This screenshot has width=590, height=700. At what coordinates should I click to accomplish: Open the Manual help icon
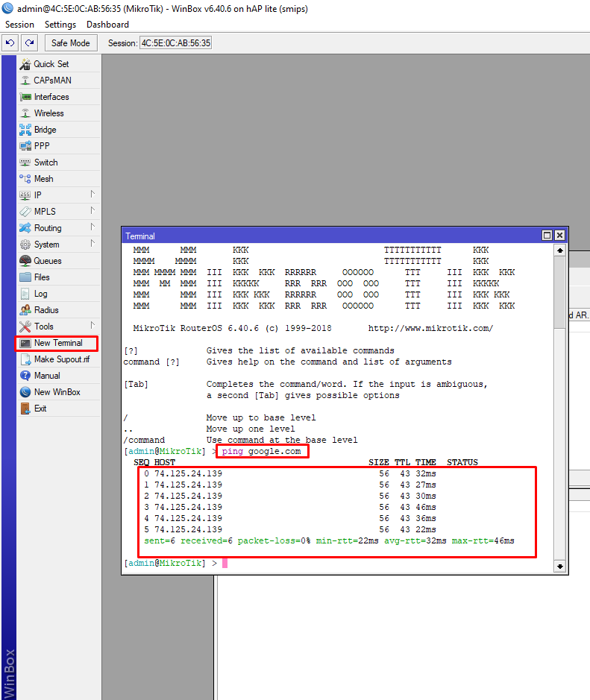pyautogui.click(x=25, y=376)
